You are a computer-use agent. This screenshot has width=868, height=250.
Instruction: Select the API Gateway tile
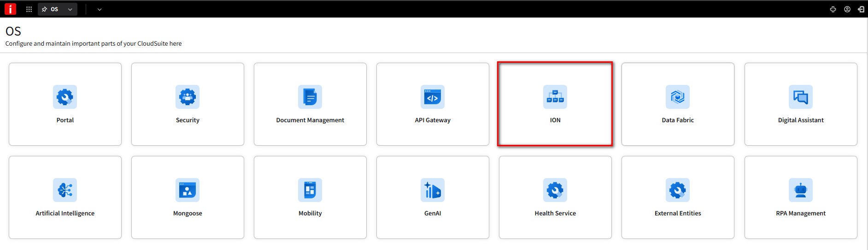click(x=433, y=104)
